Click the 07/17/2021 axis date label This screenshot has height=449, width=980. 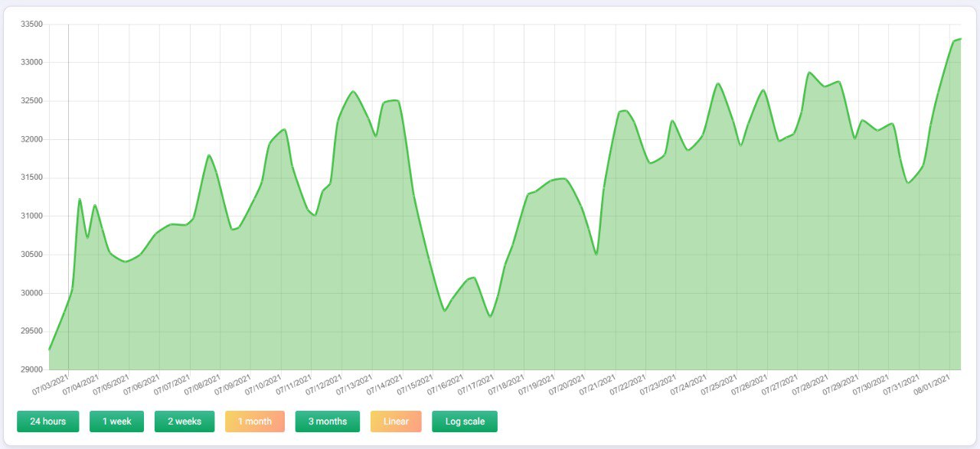477,385
